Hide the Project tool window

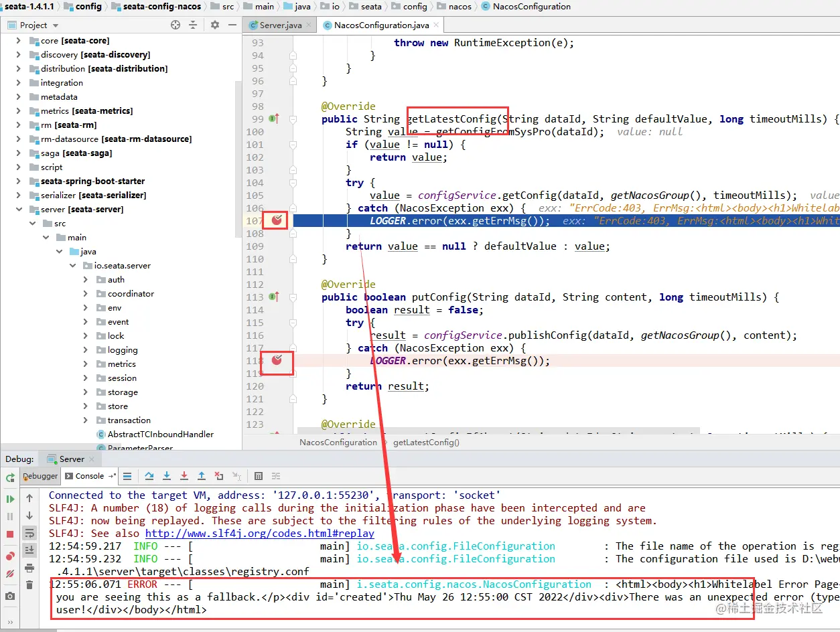(x=232, y=25)
